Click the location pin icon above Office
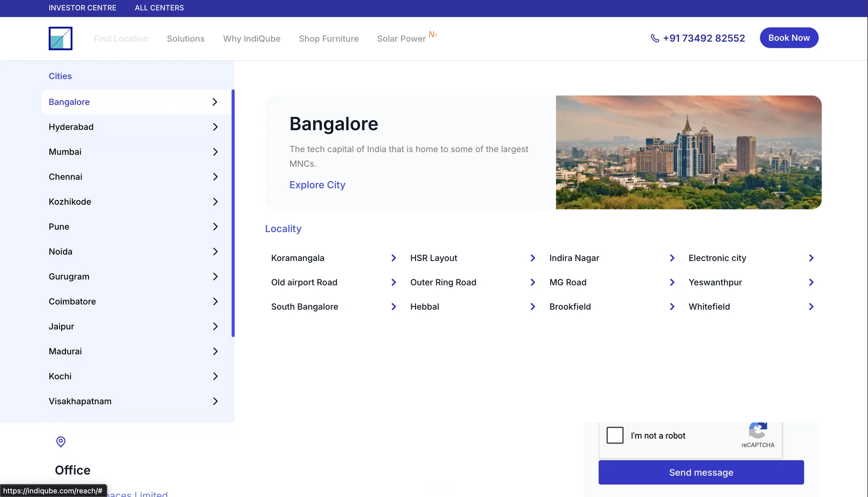The width and height of the screenshot is (868, 497). click(61, 441)
